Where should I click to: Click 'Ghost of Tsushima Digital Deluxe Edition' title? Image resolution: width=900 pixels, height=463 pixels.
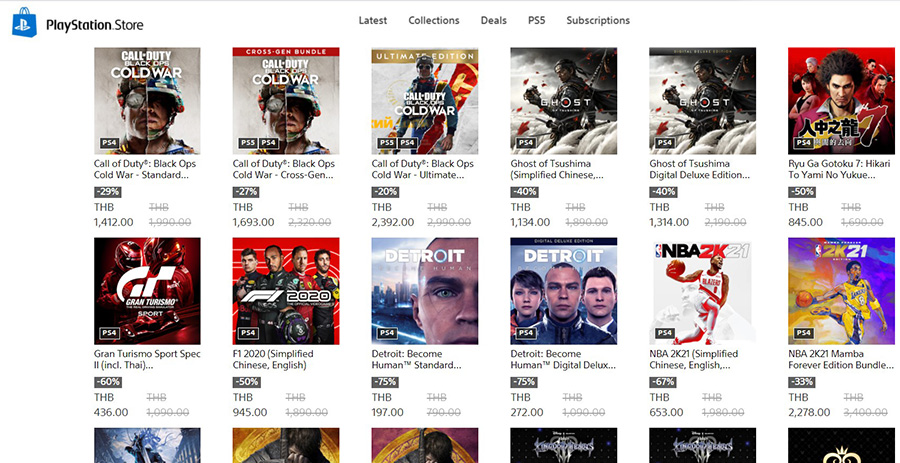[700, 169]
